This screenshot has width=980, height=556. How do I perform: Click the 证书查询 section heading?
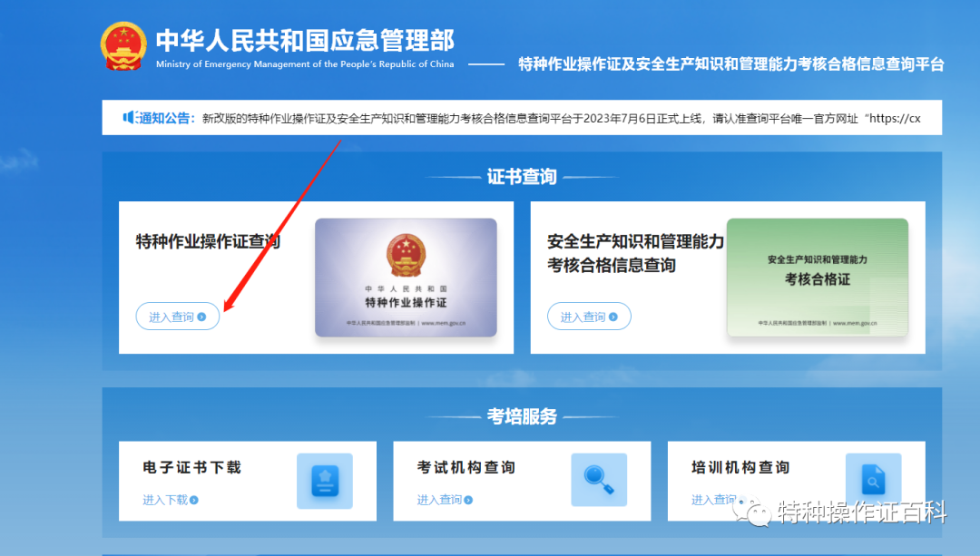click(x=522, y=177)
